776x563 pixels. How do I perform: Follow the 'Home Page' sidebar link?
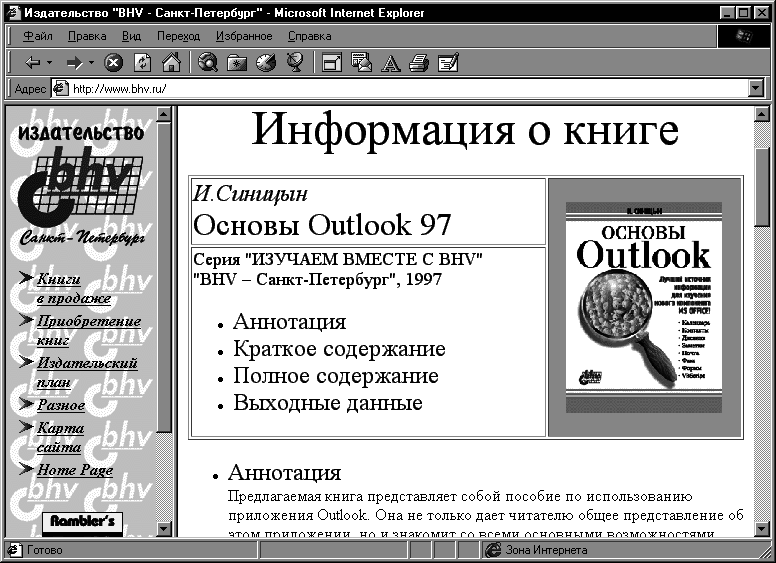(75, 469)
